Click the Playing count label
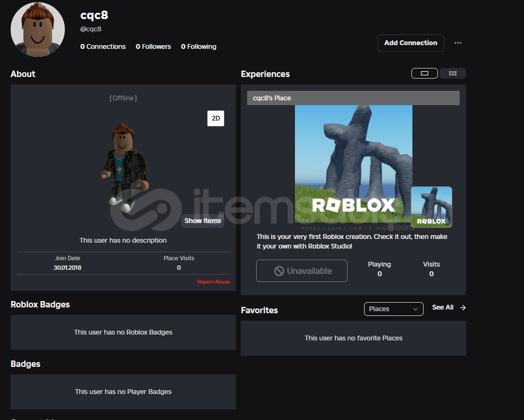Screen dimensions: 524x420 [379, 264]
